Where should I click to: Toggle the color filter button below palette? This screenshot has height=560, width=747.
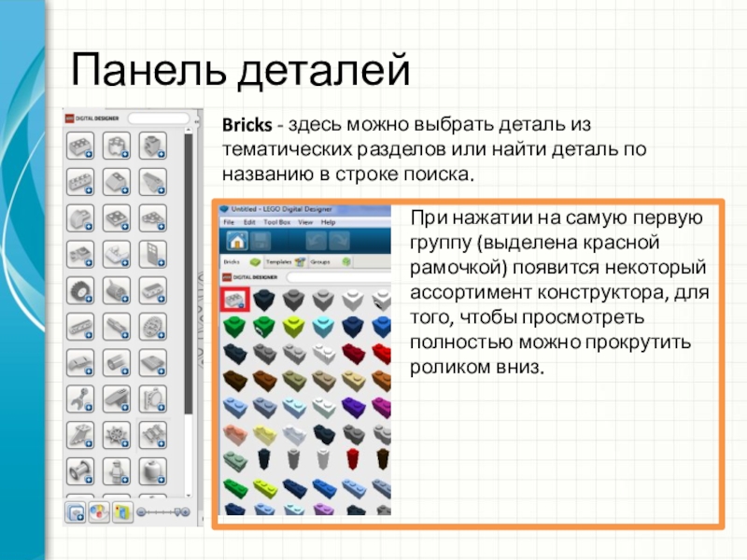(98, 511)
